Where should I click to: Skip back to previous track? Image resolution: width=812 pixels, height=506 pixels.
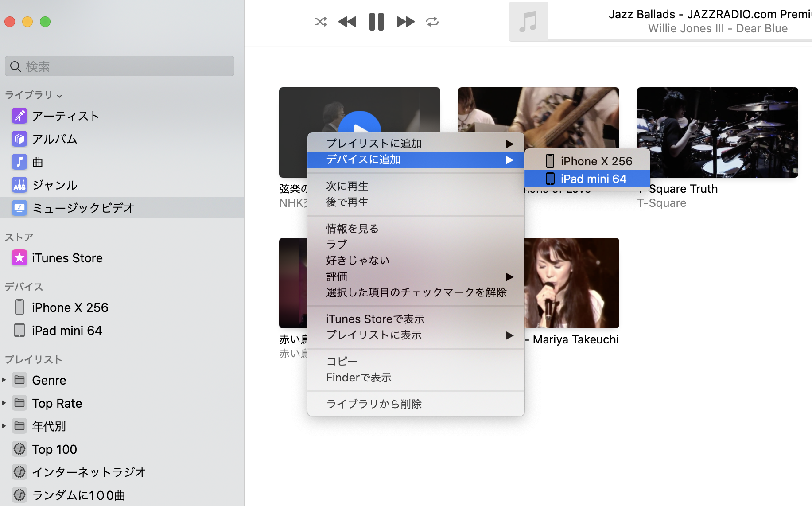[347, 22]
